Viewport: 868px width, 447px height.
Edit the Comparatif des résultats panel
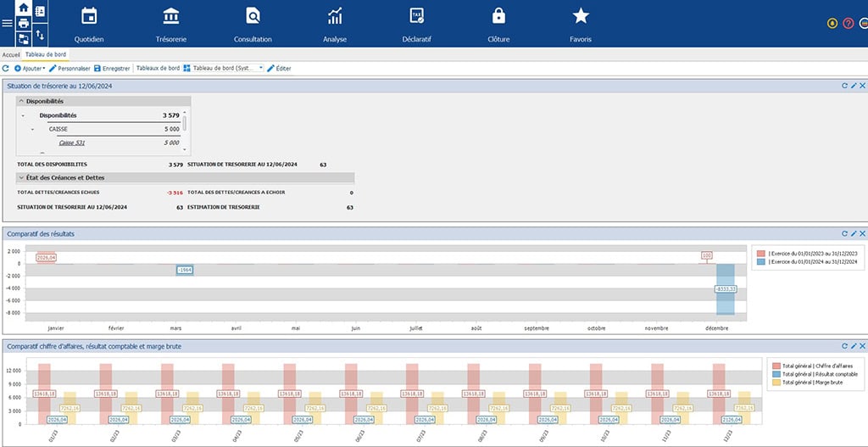point(854,234)
